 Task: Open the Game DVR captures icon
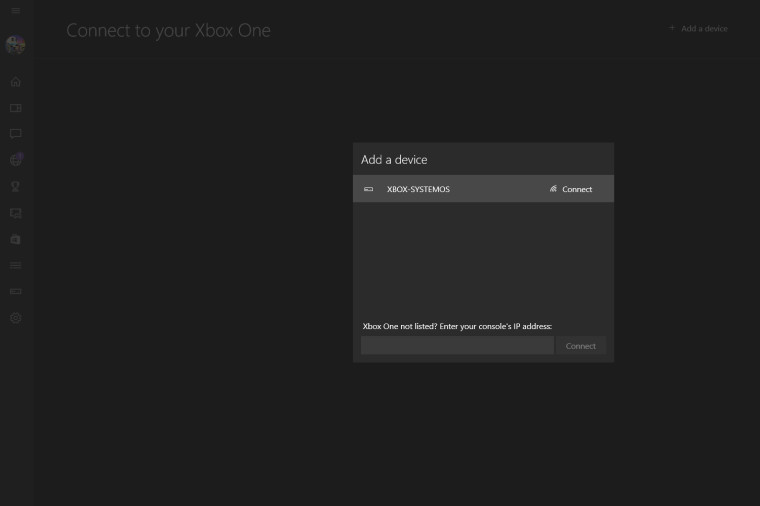click(16, 213)
